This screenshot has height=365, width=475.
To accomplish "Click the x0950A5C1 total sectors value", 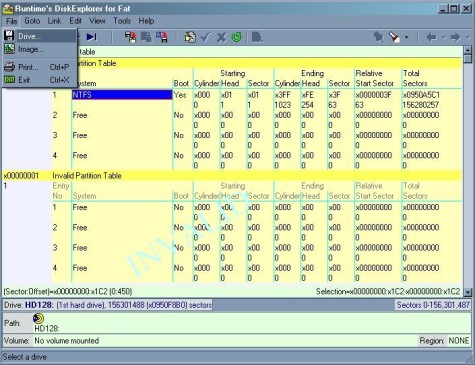I will tap(421, 95).
